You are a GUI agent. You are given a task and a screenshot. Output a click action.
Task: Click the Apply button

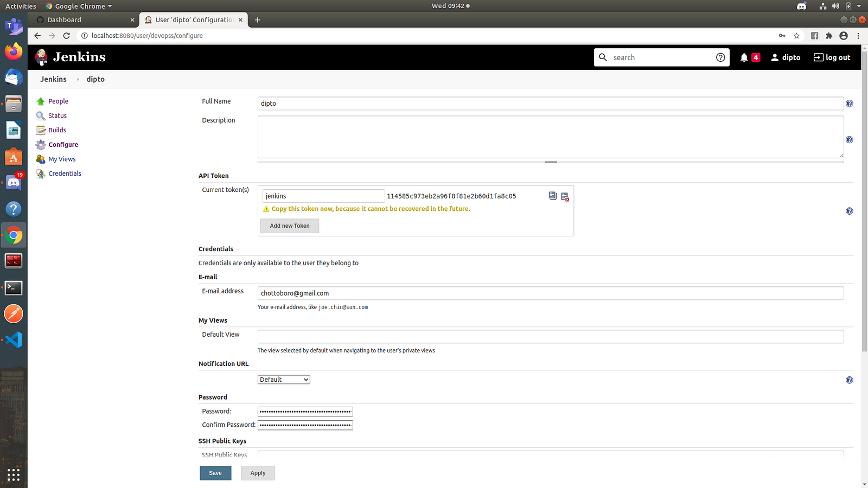point(258,473)
